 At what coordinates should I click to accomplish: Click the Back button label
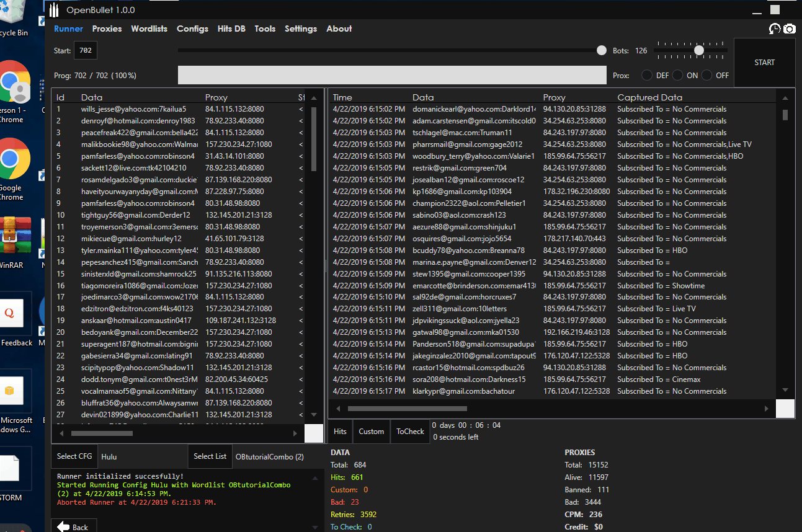[x=81, y=527]
